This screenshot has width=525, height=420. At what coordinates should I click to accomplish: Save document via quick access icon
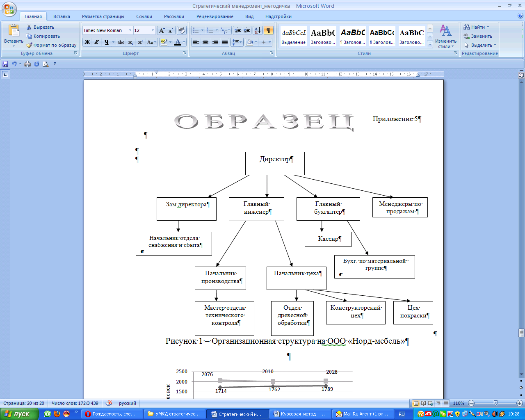click(5, 64)
